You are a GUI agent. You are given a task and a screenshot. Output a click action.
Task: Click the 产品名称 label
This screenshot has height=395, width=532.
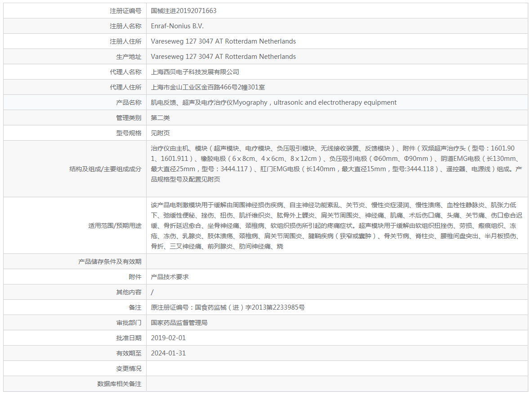click(x=129, y=102)
